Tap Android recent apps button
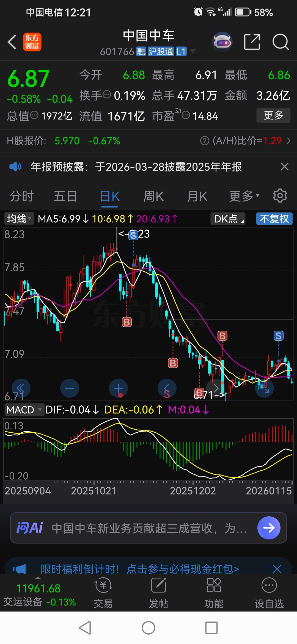297x644 pixels. point(211,628)
